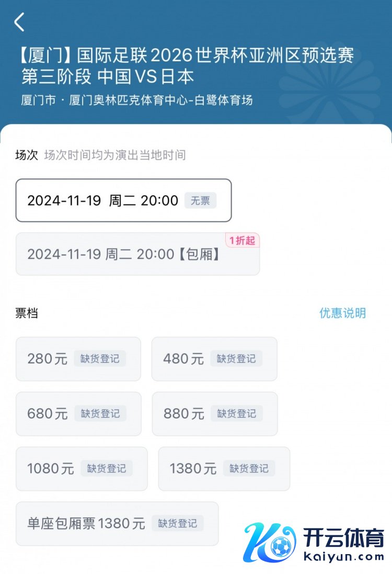The width and height of the screenshot is (392, 574).
Task: Click the 开云体育 brand text
Action: 344,538
